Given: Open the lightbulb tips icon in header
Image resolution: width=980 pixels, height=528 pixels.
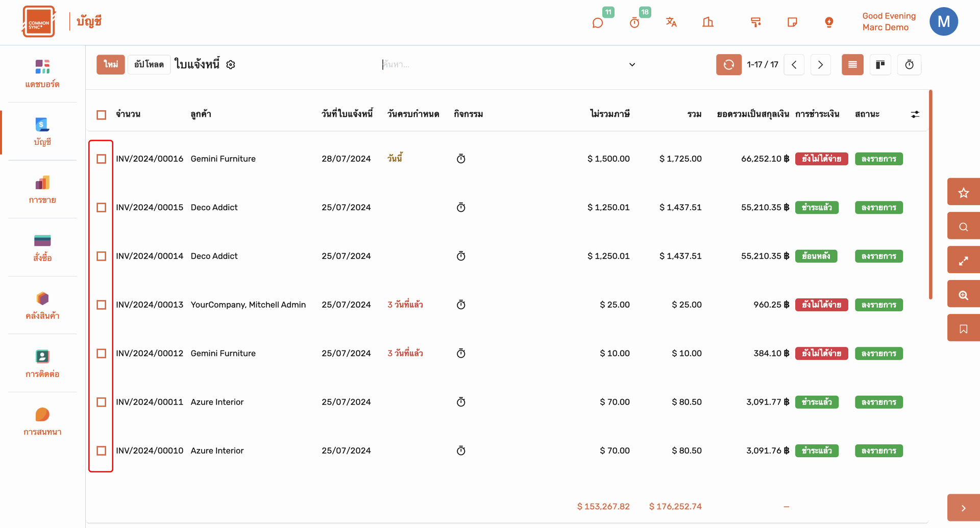Looking at the screenshot, I should 829,22.
